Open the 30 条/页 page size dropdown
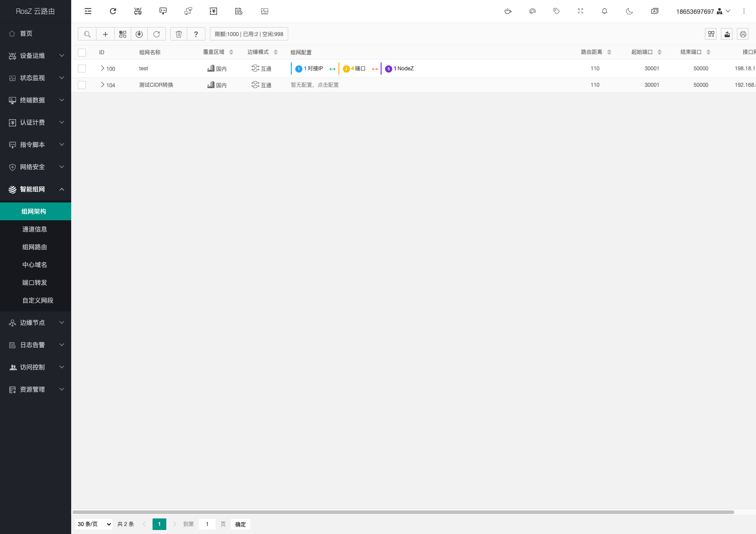 coord(94,524)
